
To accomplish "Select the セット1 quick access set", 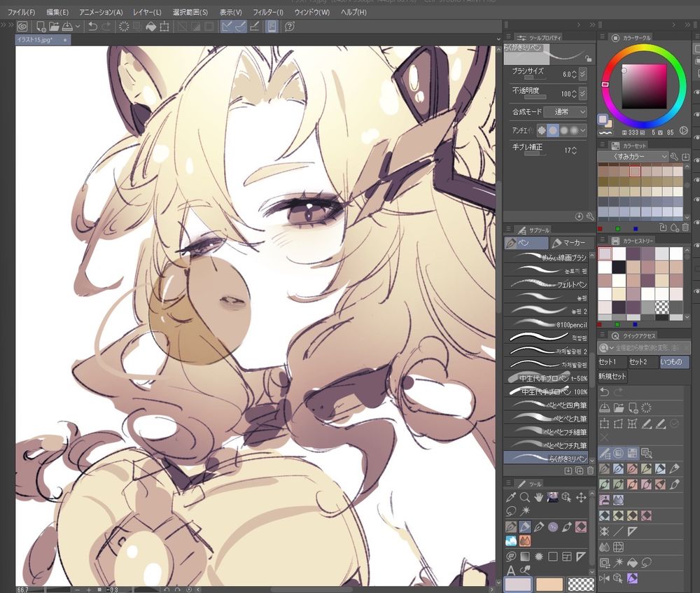I will point(612,362).
